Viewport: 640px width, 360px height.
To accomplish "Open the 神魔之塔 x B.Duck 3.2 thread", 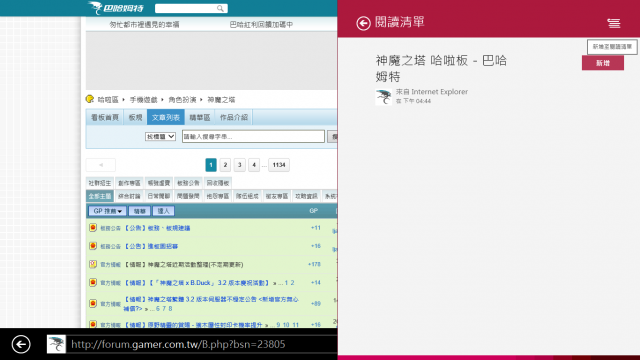I will [196, 283].
